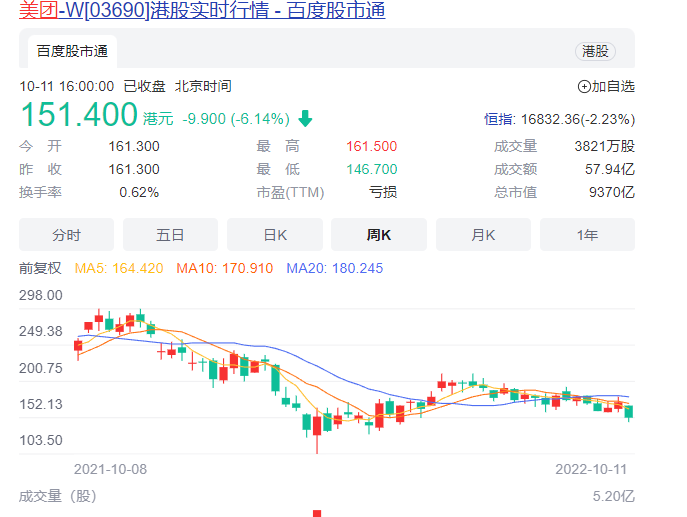Click the 成交量 value 3821万股
This screenshot has width=687, height=517.
point(605,146)
